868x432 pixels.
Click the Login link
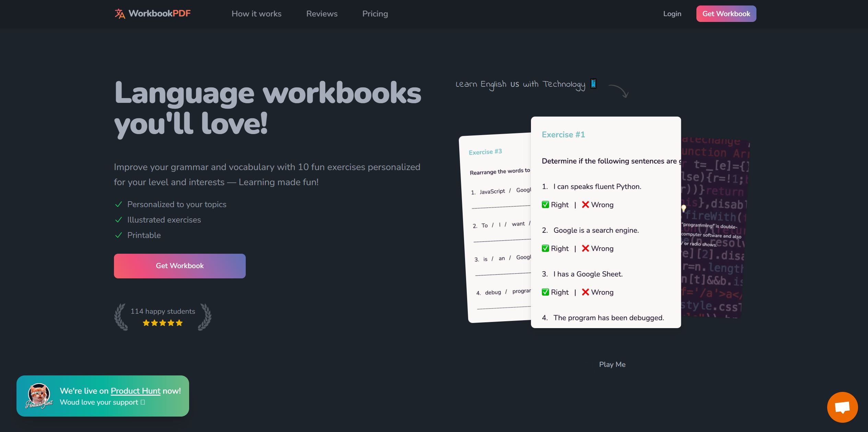pos(672,14)
